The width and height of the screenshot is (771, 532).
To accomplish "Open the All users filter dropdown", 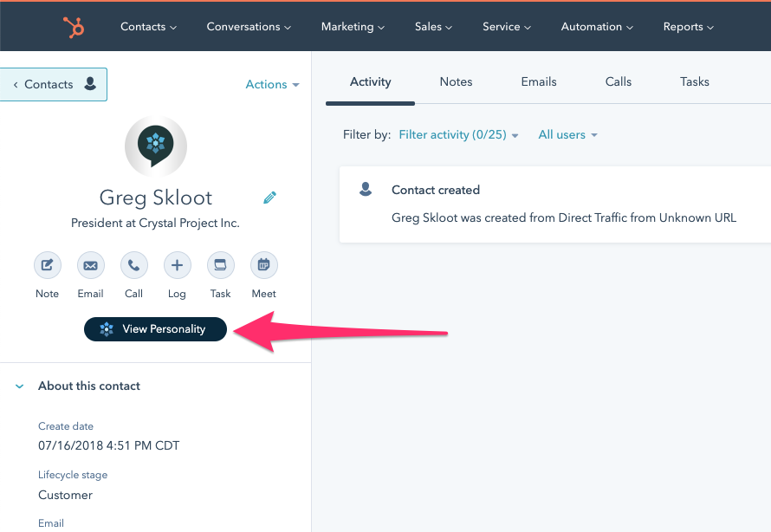I will click(568, 134).
